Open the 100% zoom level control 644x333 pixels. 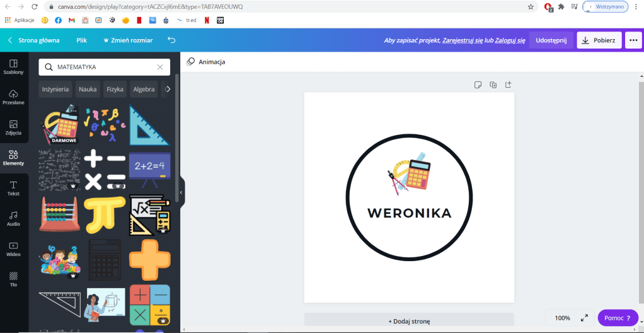coord(562,318)
